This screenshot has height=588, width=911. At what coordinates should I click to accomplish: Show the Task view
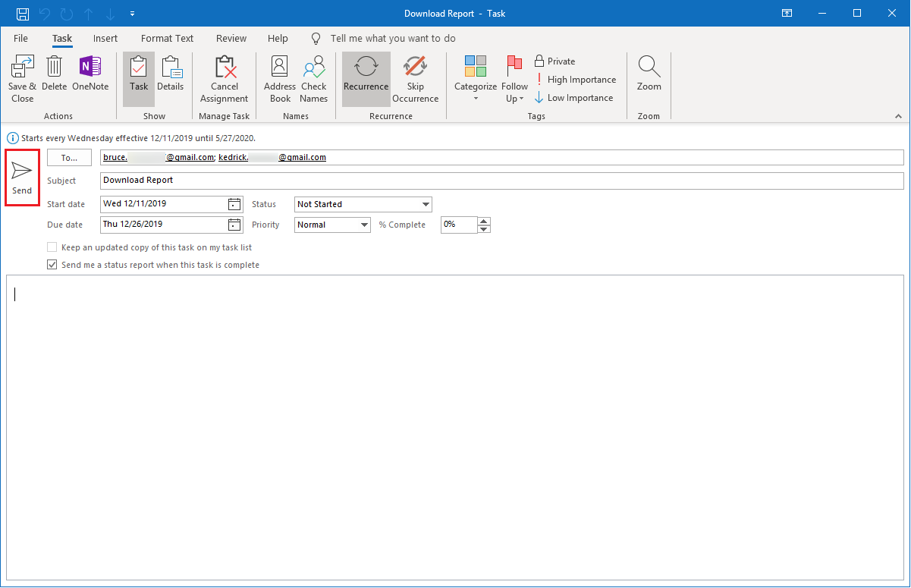139,79
